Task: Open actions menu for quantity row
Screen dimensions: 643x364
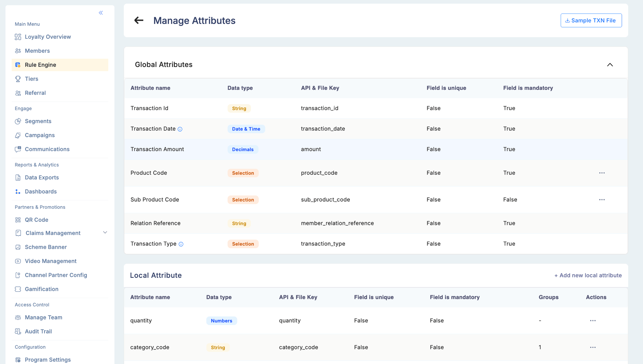Action: (593, 321)
